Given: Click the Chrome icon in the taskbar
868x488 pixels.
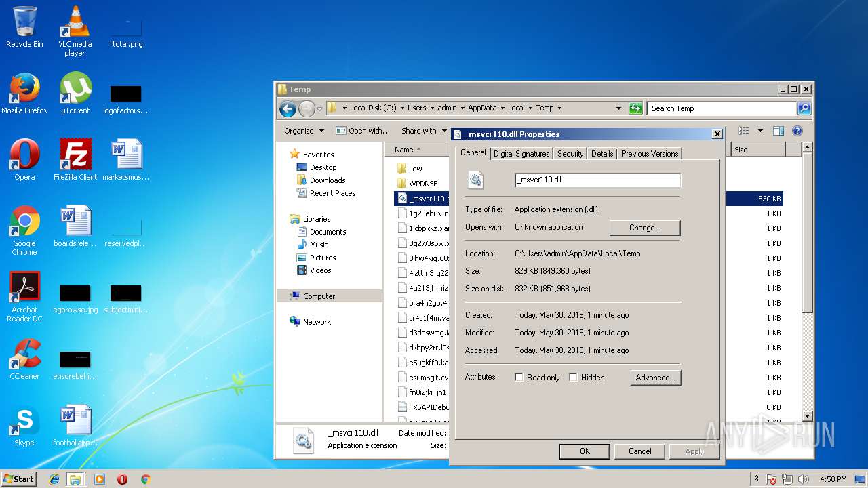Looking at the screenshot, I should click(145, 479).
